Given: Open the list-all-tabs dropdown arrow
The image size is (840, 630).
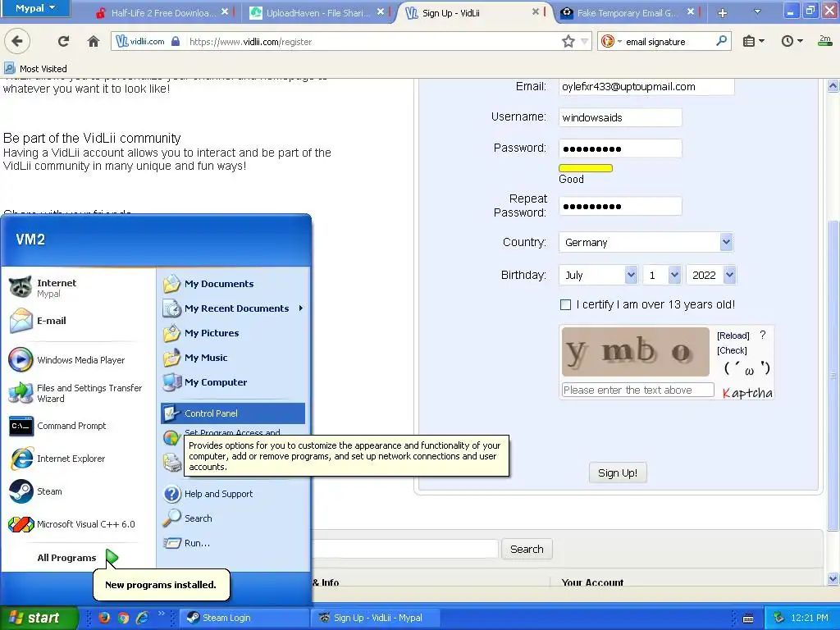Looking at the screenshot, I should [x=757, y=11].
